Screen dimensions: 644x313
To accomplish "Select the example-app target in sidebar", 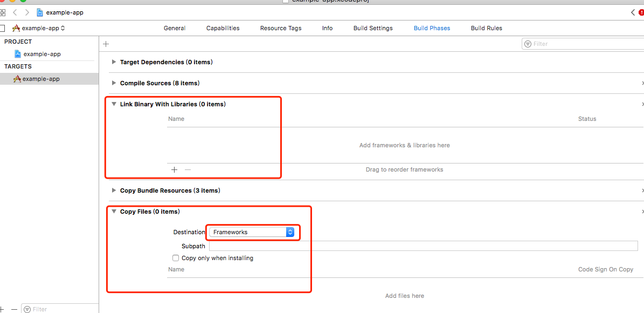I will pyautogui.click(x=49, y=79).
